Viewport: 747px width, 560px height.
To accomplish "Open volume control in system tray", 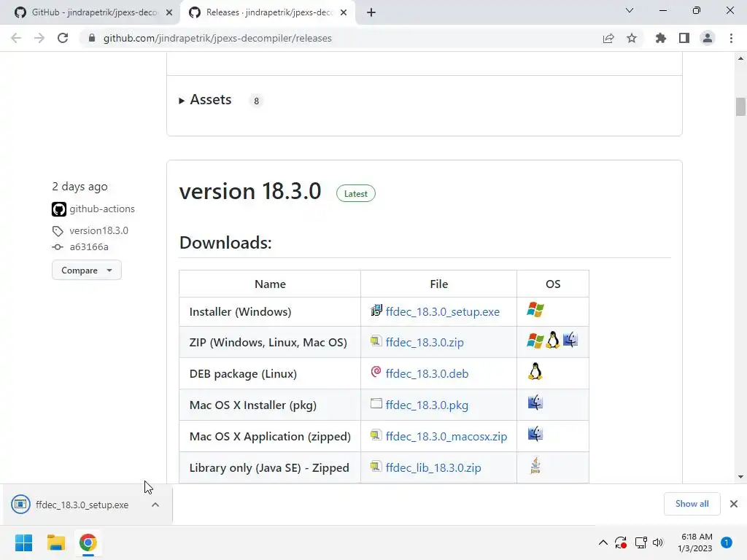I will point(658,542).
